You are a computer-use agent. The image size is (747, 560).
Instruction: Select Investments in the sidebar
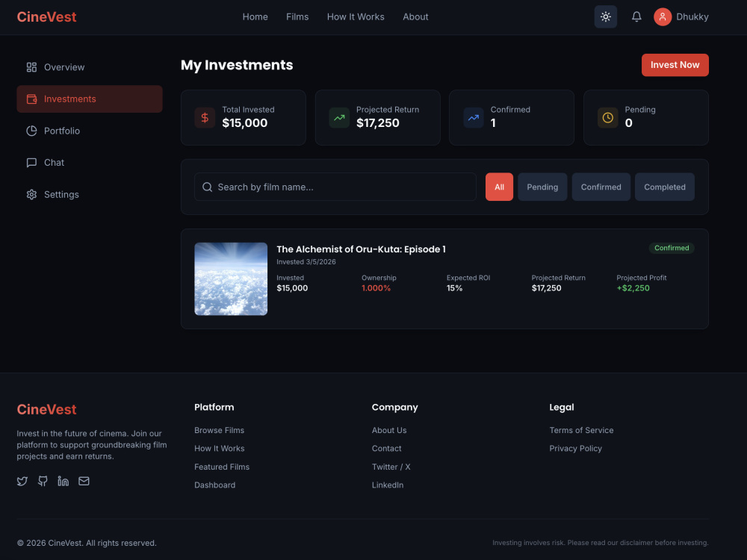(x=90, y=99)
